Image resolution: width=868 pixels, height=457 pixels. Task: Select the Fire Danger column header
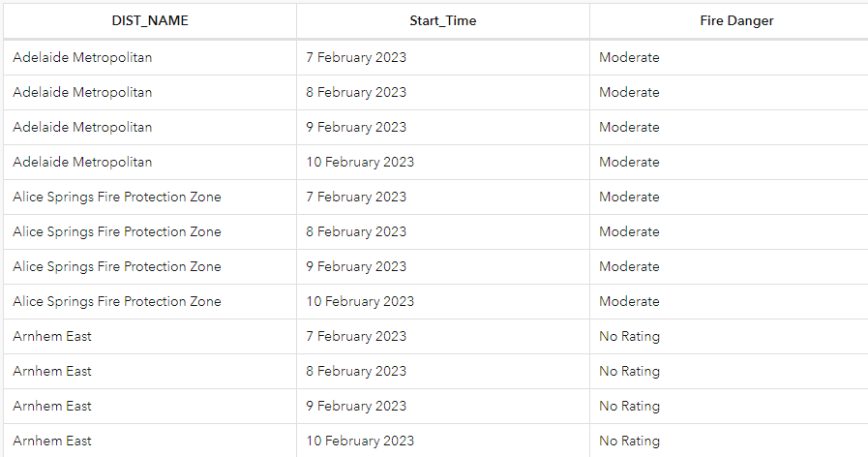[736, 20]
